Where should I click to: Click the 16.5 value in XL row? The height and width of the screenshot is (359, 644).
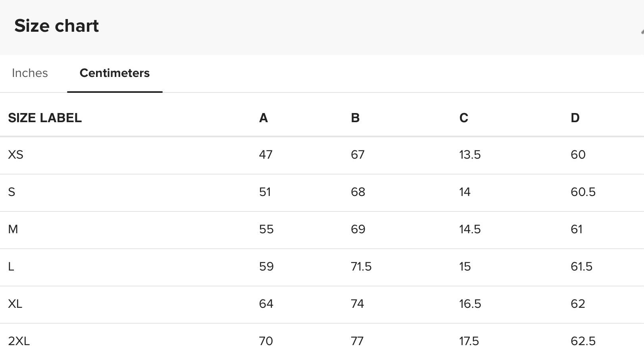tap(470, 304)
